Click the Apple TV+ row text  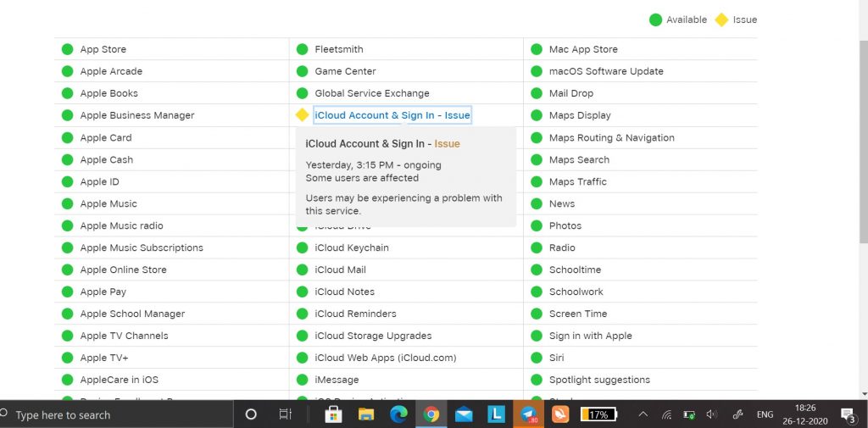[104, 358]
